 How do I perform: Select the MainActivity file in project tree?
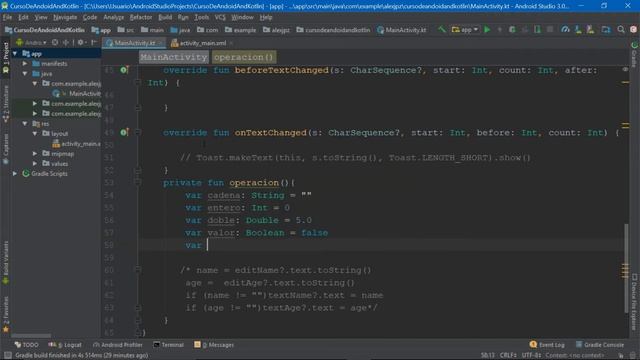point(77,93)
